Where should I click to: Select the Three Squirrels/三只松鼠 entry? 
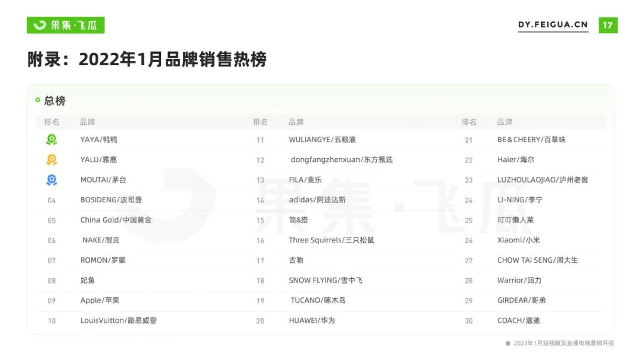[332, 240]
